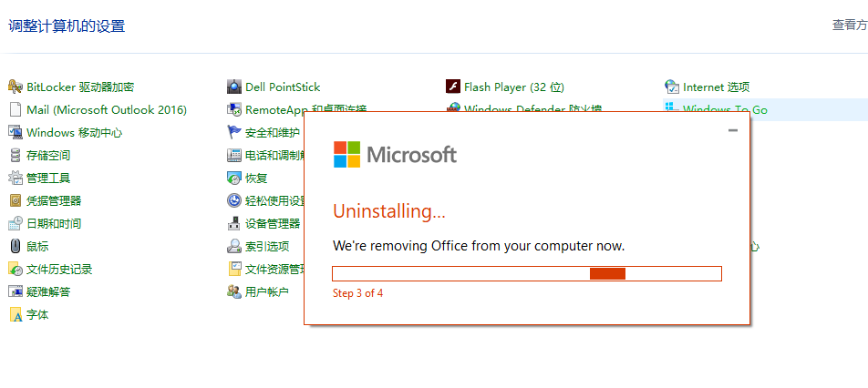Open Mail (Microsoft Outlook 2016) icon

click(x=15, y=109)
